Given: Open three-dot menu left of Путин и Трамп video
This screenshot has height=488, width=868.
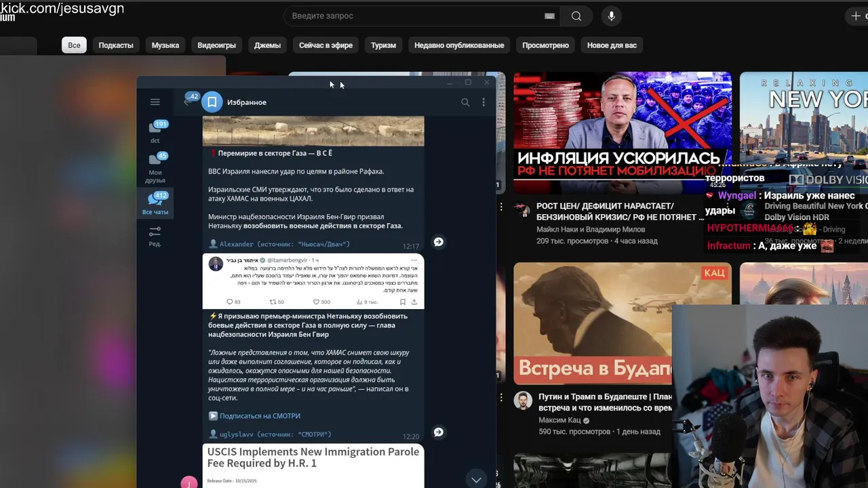Looking at the screenshot, I should (501, 397).
